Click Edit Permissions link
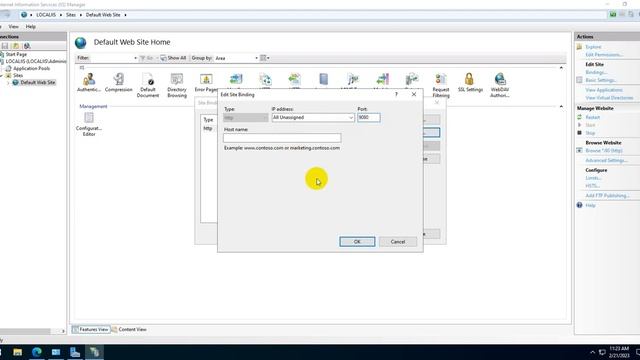The height and width of the screenshot is (360, 640). pyautogui.click(x=604, y=55)
